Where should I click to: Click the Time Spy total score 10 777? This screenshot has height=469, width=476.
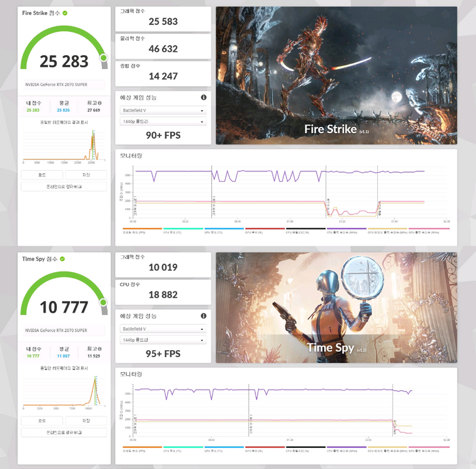tap(64, 307)
